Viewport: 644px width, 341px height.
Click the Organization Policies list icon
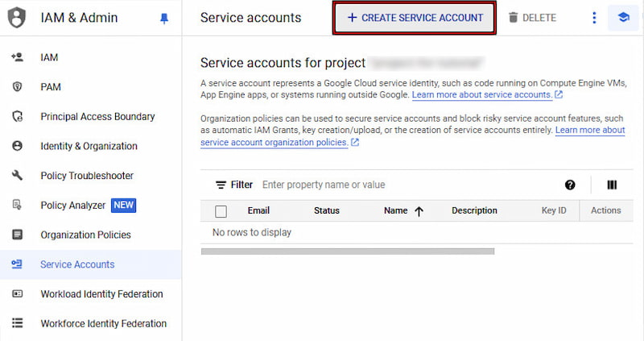coord(17,235)
